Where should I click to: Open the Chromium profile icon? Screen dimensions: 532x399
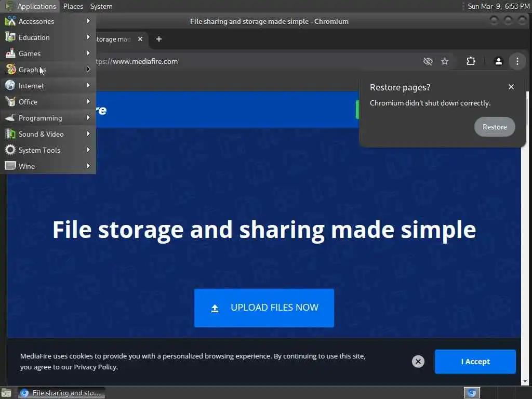pos(498,61)
